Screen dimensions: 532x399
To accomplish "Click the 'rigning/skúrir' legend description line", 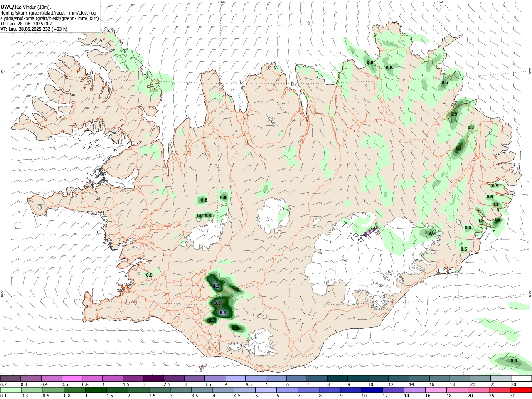I will [48, 13].
